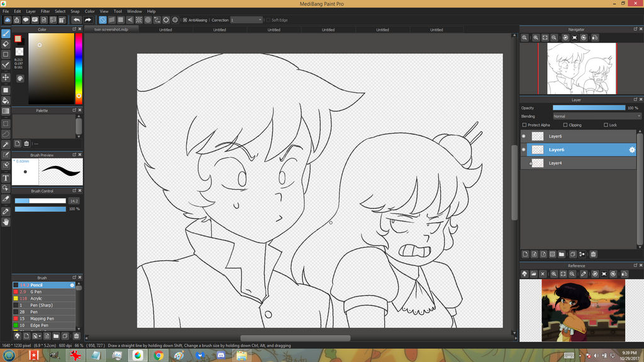
Task: Enable radial snap guide
Action: click(139, 19)
